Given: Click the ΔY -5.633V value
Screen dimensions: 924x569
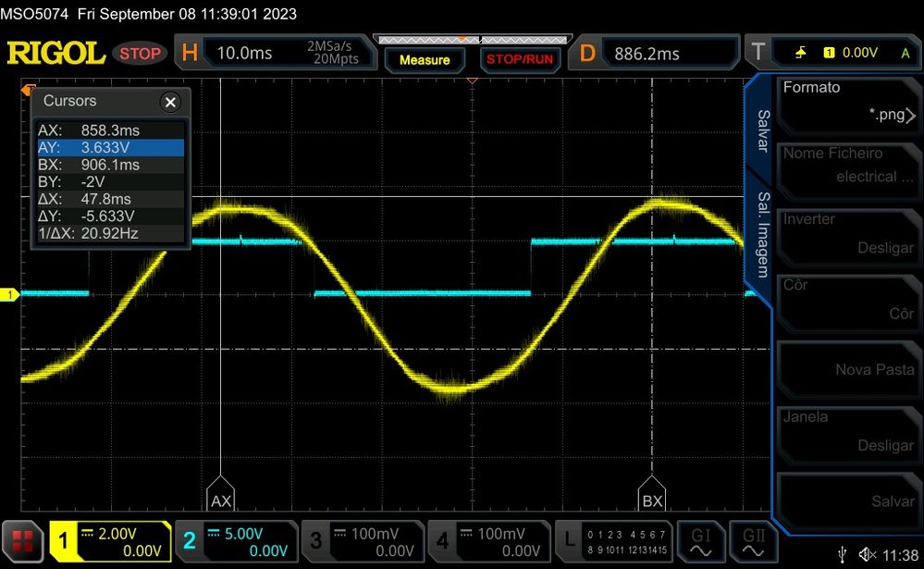Looking at the screenshot, I should point(108,216).
